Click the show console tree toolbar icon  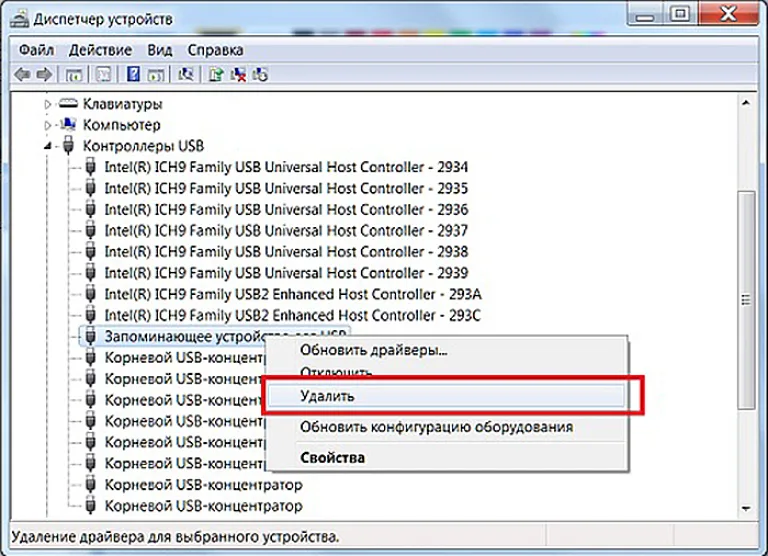pos(74,74)
